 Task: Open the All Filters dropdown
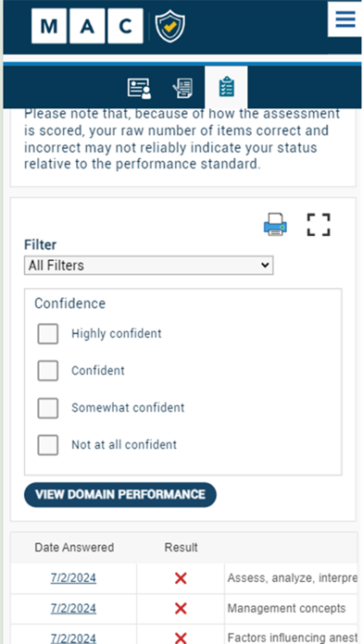[x=148, y=266]
